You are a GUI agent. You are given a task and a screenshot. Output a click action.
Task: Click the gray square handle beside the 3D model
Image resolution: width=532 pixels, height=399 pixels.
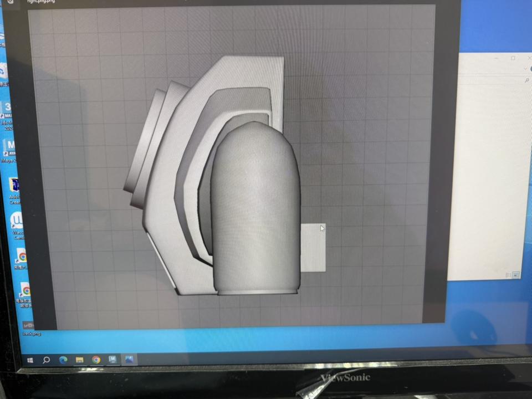(x=313, y=247)
